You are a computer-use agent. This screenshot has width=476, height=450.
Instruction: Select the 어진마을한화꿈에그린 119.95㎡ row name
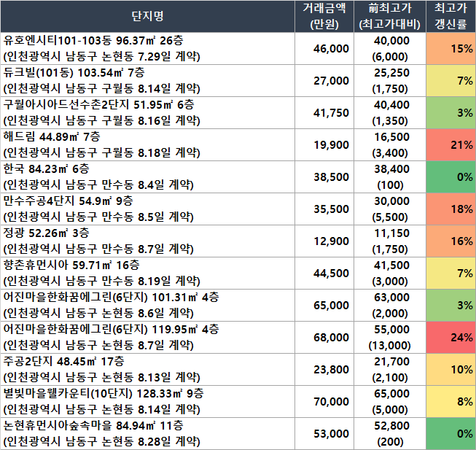pyautogui.click(x=147, y=338)
